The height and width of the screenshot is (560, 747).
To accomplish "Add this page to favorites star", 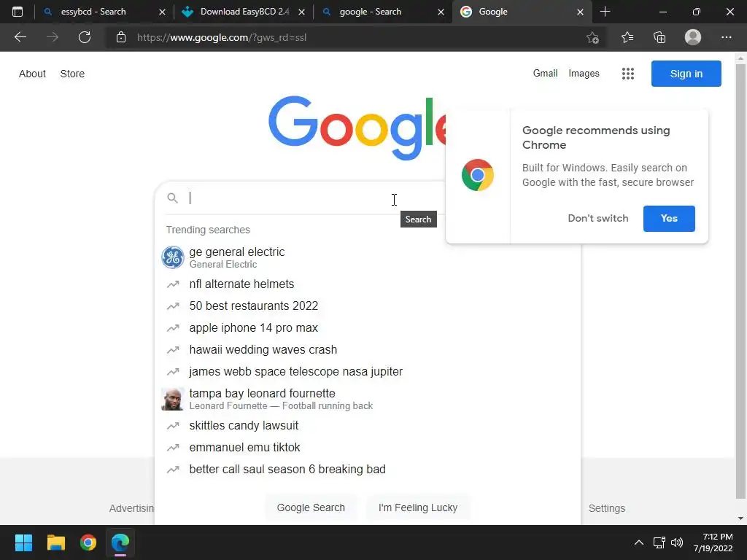I will tap(592, 38).
